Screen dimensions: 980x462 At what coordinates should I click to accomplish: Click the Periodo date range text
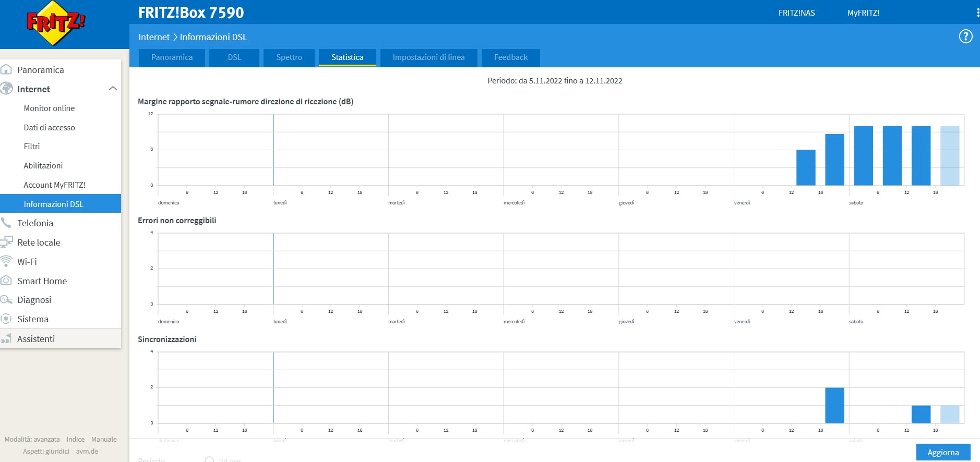coord(555,81)
